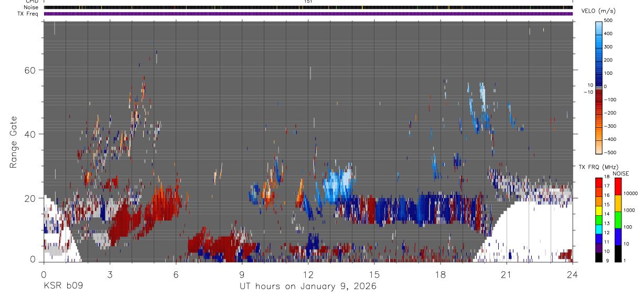Click the '14' tick on TX FRQ scale

tap(607, 214)
